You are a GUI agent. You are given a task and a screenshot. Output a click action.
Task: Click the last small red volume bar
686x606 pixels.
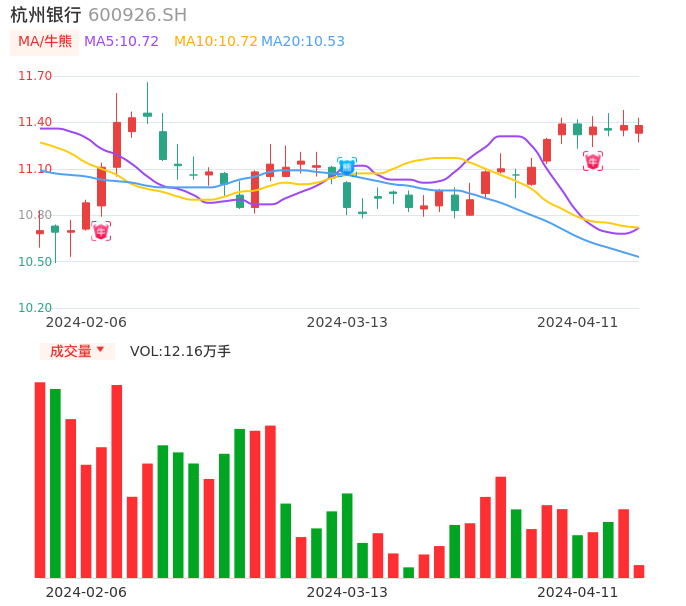tap(639, 571)
